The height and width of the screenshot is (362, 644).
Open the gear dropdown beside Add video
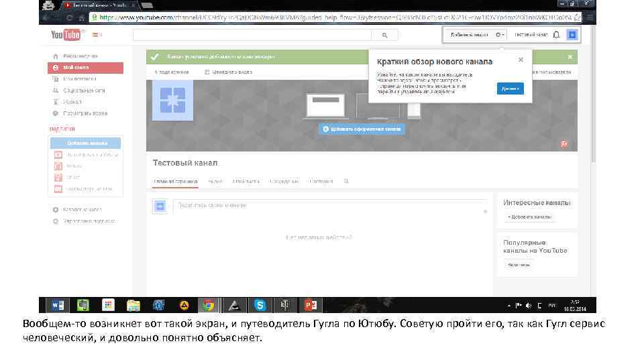(499, 35)
